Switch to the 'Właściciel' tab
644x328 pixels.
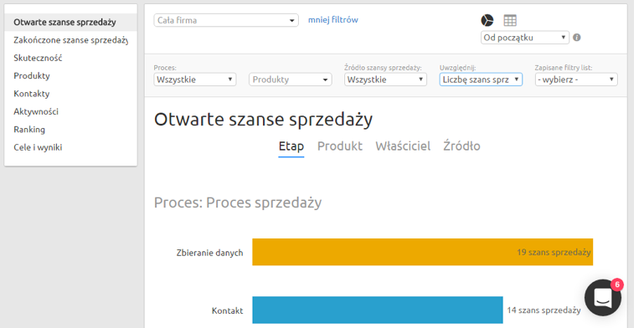click(x=403, y=146)
